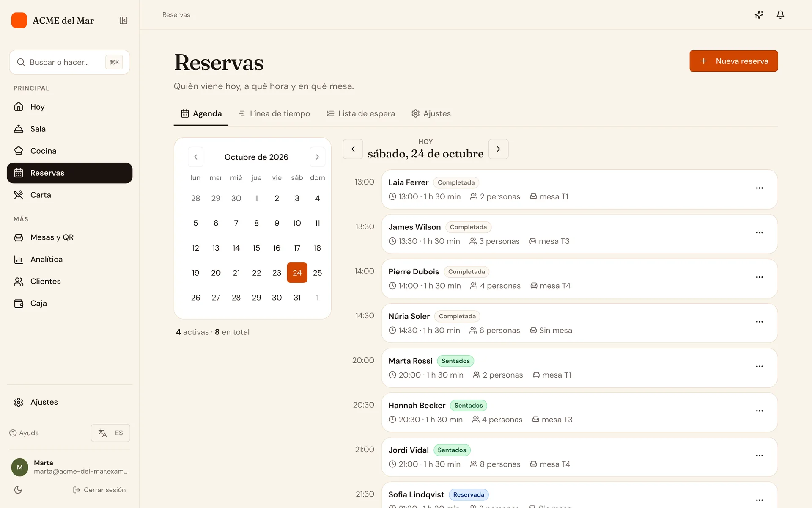Open Mesas y QR
Viewport: 812px width, 508px height.
click(x=69, y=237)
